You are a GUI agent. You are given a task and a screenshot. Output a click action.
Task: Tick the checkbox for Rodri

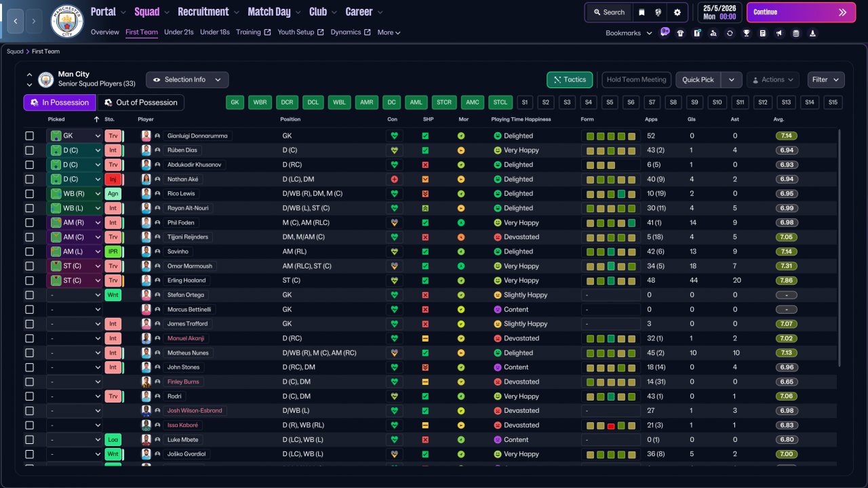point(29,396)
